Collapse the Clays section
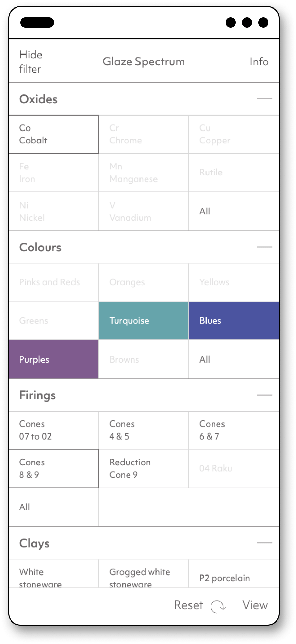The image size is (296, 644). tap(264, 543)
